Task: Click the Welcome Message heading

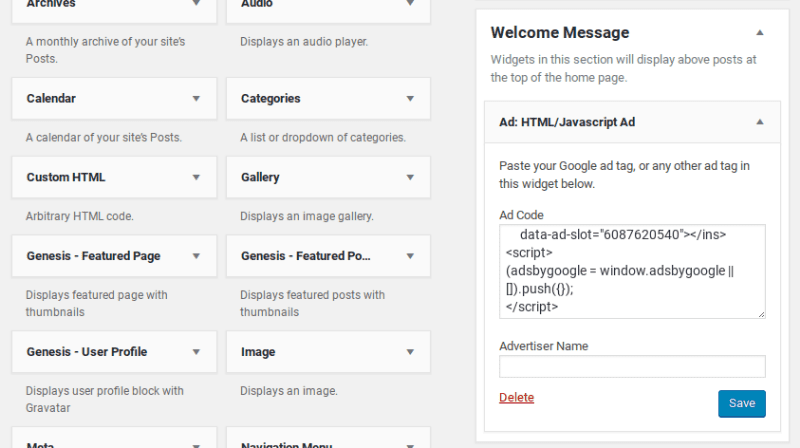Action: (x=560, y=33)
